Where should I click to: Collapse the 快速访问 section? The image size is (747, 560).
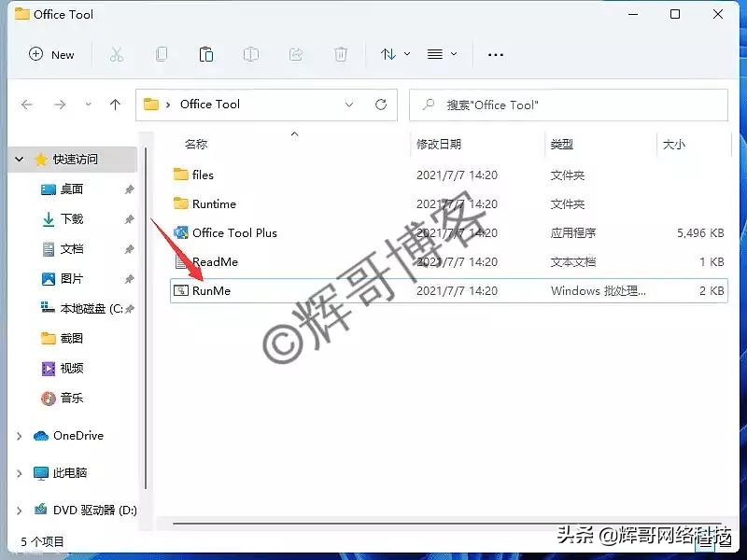pyautogui.click(x=19, y=160)
